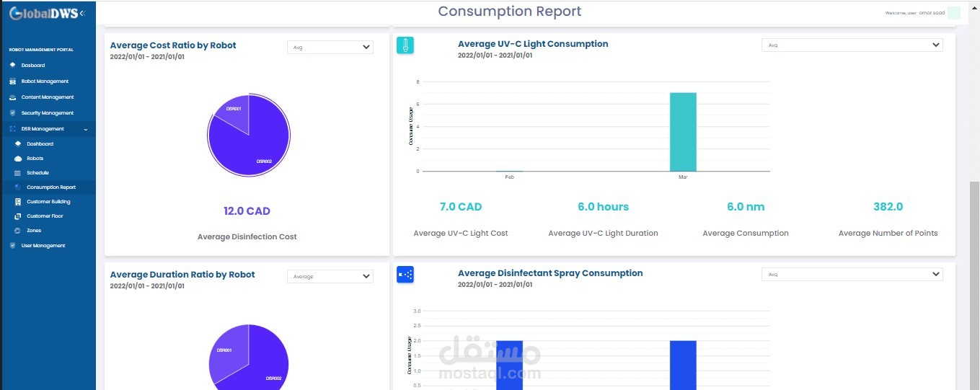This screenshot has height=390, width=980.
Task: Click the disinfectant spray icon
Action: 405,275
